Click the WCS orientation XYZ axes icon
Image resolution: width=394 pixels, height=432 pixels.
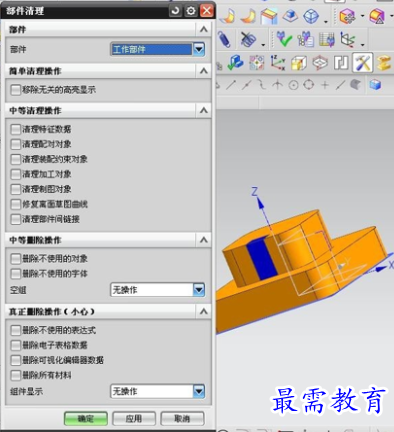[x=278, y=62]
